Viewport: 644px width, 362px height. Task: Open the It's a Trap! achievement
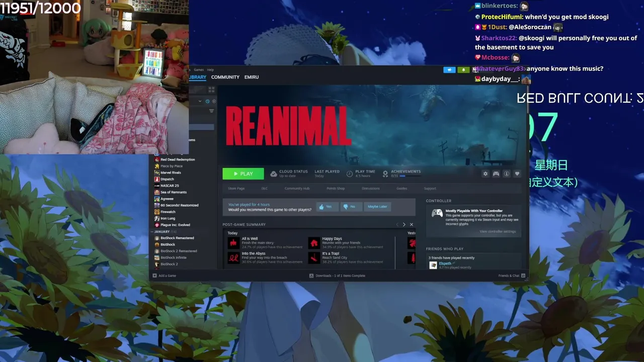346,258
